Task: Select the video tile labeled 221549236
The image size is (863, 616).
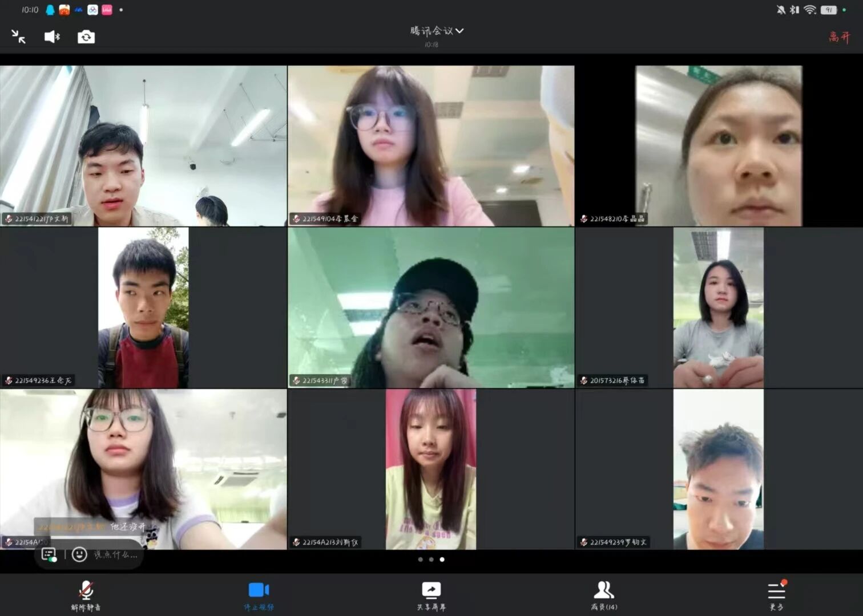Action: 143,308
